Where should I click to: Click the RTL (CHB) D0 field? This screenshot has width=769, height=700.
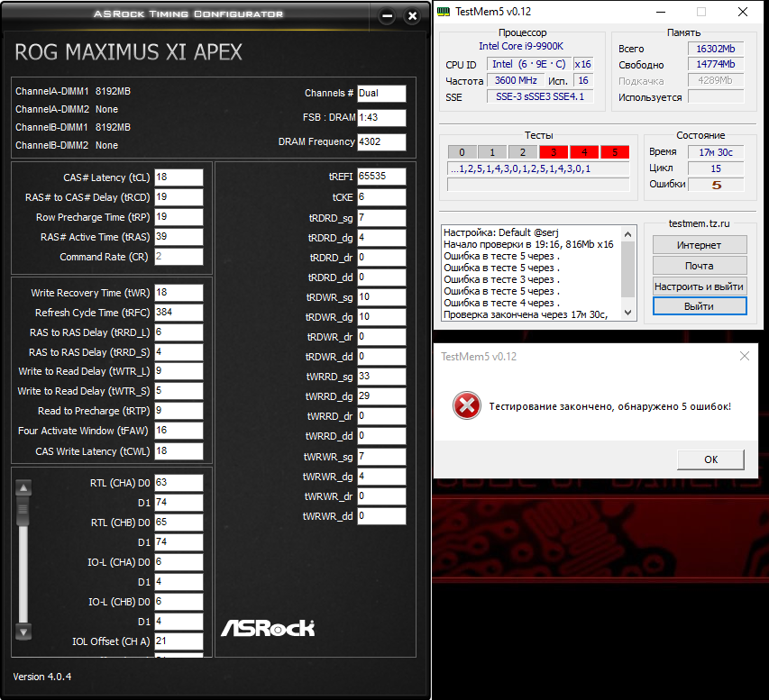coord(179,523)
